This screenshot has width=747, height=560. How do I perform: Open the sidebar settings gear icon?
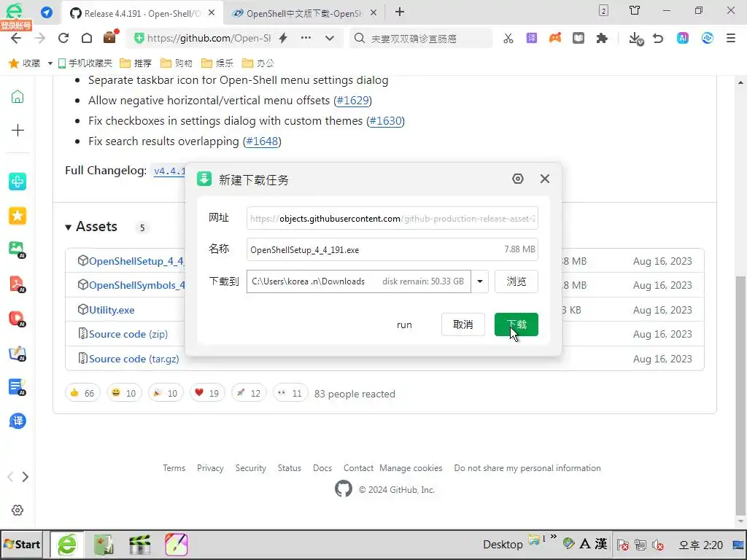tap(18, 510)
